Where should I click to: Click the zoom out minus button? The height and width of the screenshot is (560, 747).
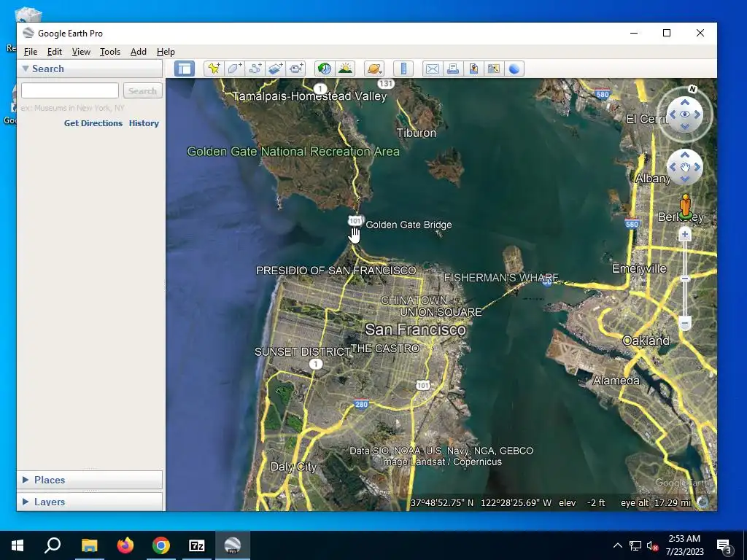tap(684, 323)
